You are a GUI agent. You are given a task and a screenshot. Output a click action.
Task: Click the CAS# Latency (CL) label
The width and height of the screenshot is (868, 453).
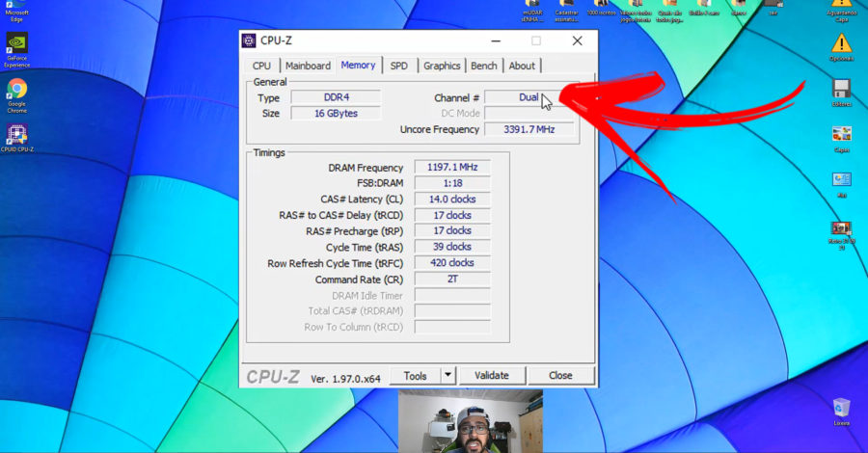(362, 200)
